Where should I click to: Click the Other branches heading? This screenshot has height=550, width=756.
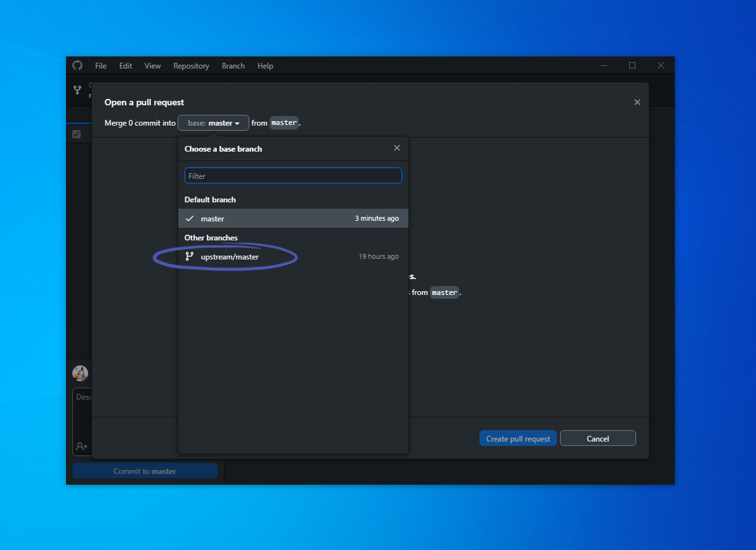tap(211, 237)
